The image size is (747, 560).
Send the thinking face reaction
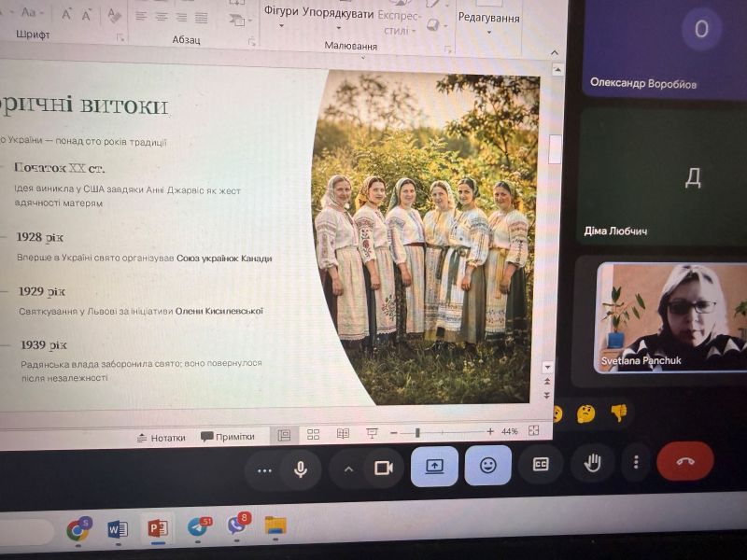click(x=585, y=413)
